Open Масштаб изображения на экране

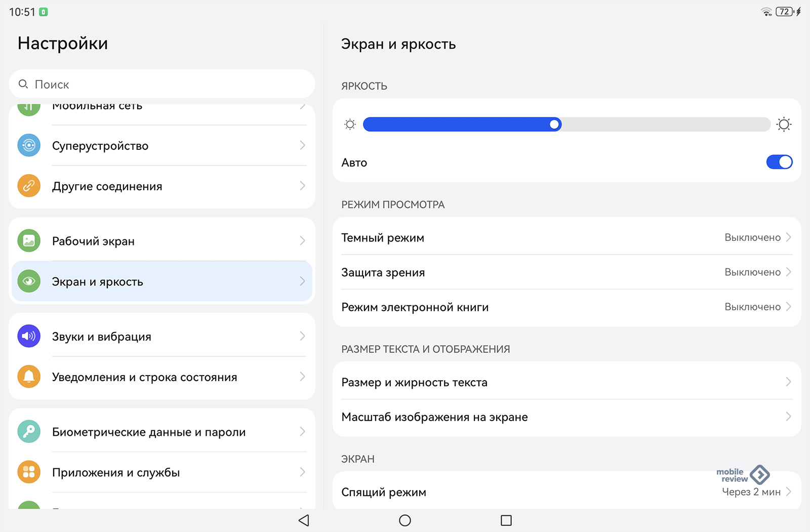coord(566,417)
